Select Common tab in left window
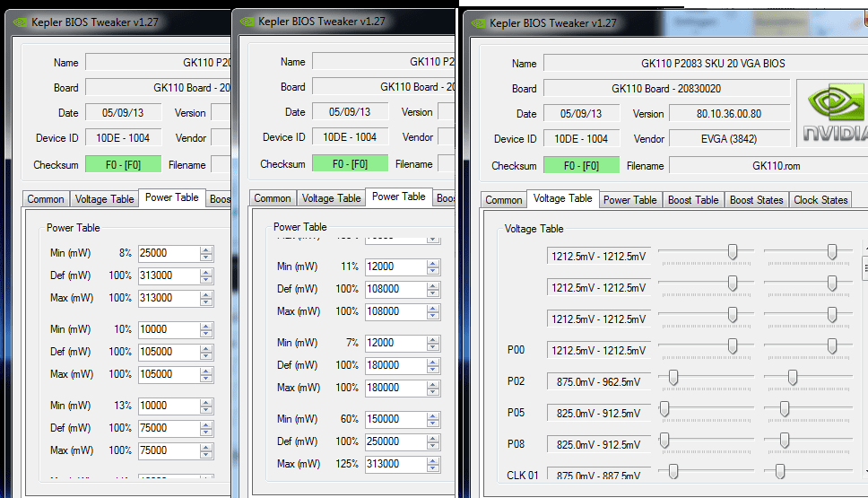The image size is (868, 498). 46,199
